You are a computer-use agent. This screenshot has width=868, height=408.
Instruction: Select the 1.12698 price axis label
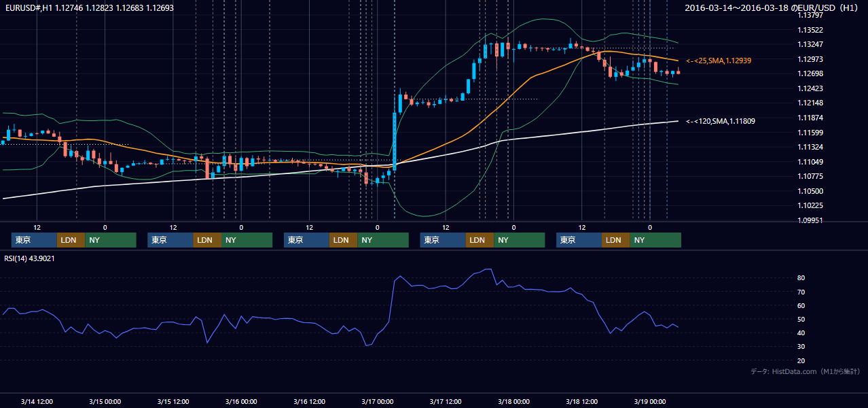810,73
